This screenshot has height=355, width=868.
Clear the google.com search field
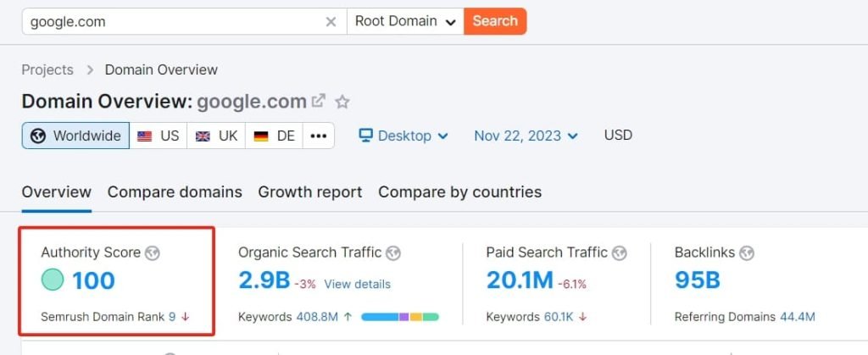coord(331,21)
